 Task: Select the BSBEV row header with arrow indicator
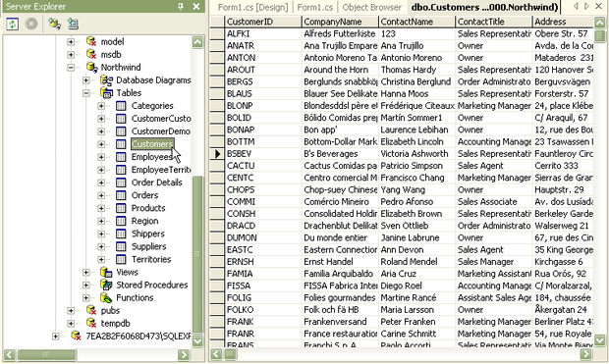217,154
